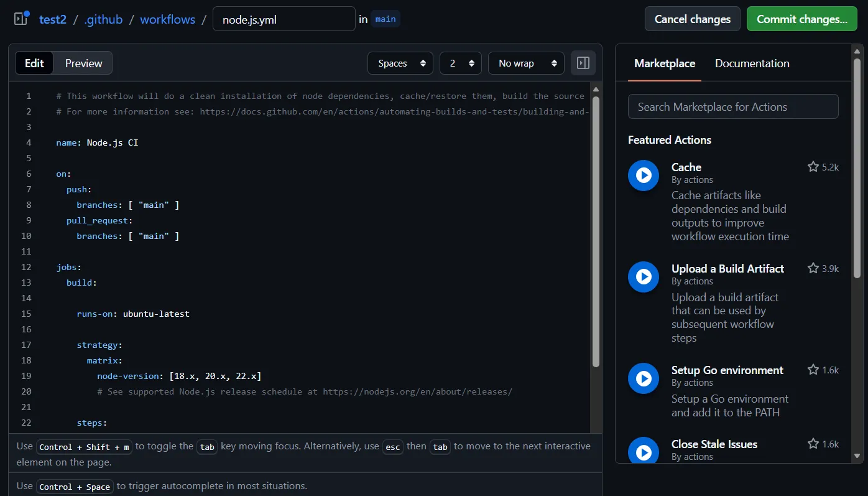This screenshot has width=868, height=496.
Task: Select the Edit mode toggle
Action: pos(34,63)
